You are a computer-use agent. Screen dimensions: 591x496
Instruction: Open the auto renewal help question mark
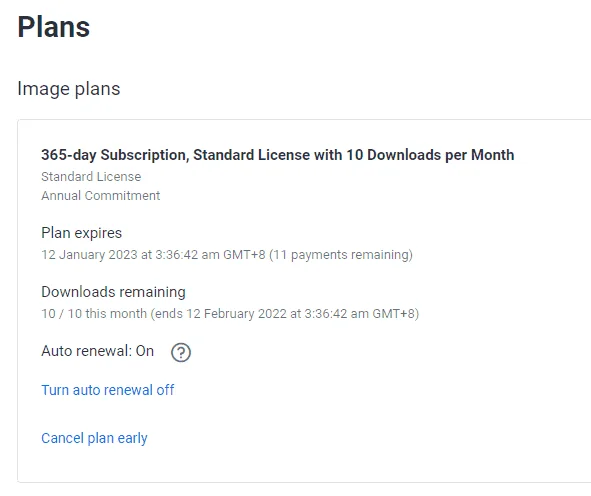pos(181,352)
